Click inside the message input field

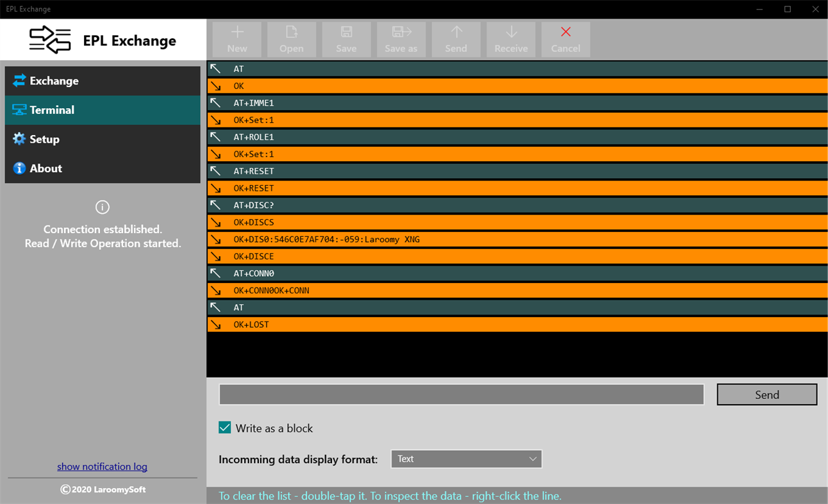[461, 394]
